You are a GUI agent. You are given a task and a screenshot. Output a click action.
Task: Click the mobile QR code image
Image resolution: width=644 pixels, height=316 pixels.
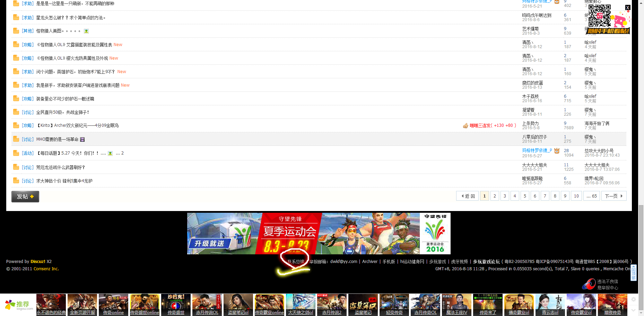pyautogui.click(x=600, y=16)
